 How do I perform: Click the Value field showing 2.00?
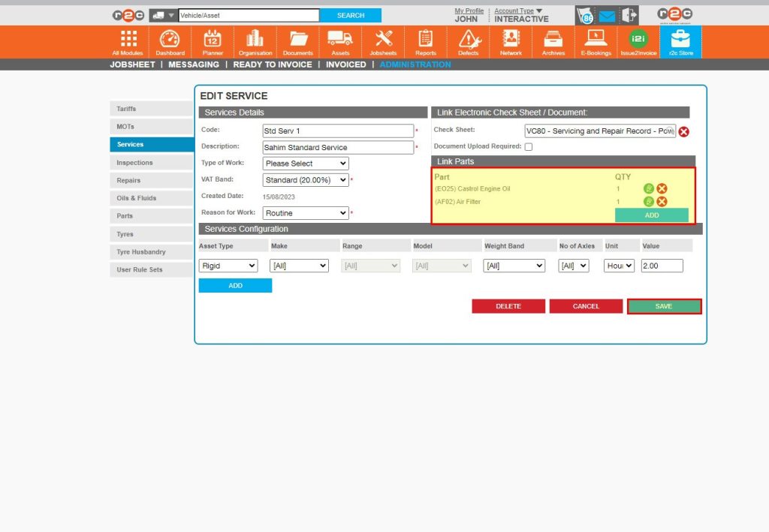coord(662,266)
